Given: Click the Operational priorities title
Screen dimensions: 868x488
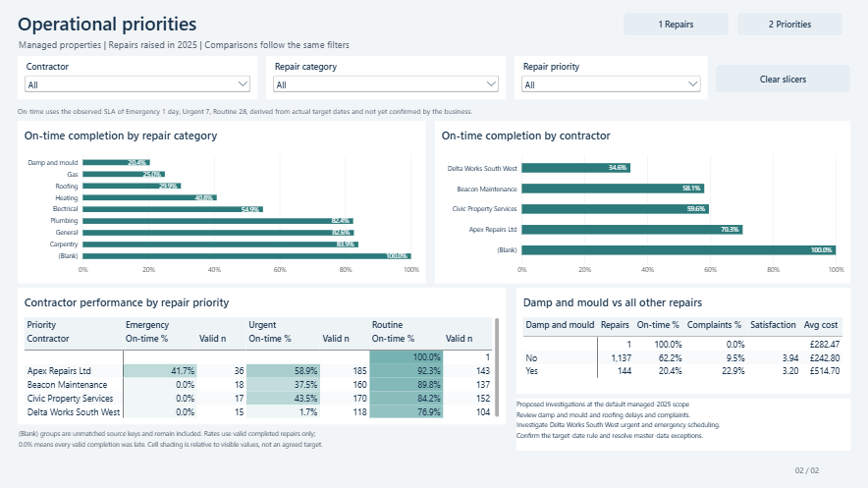Looking at the screenshot, I should coord(107,24).
